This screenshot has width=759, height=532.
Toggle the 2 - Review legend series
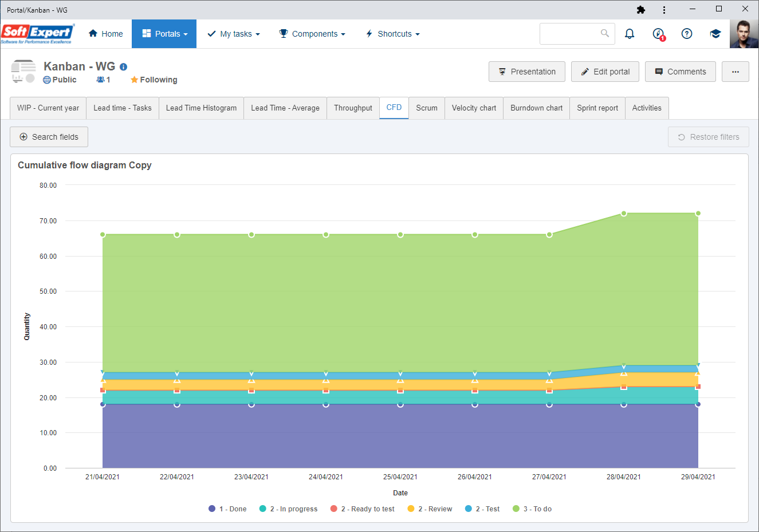430,509
